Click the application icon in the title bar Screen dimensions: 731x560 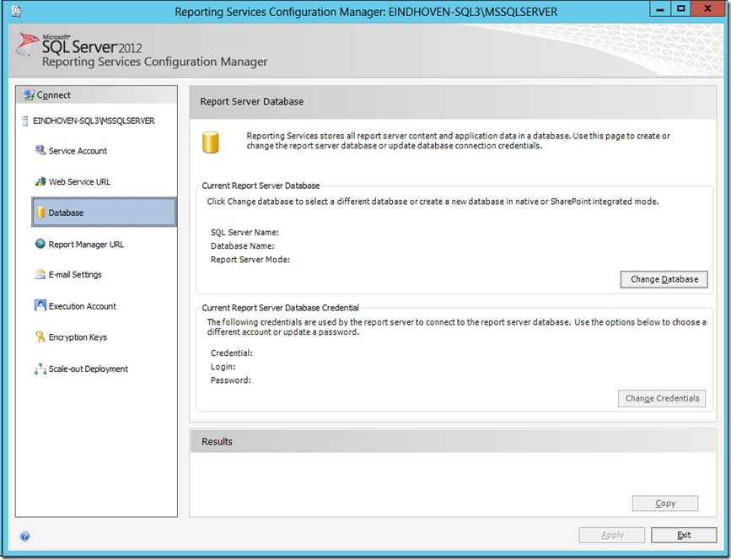(x=16, y=11)
